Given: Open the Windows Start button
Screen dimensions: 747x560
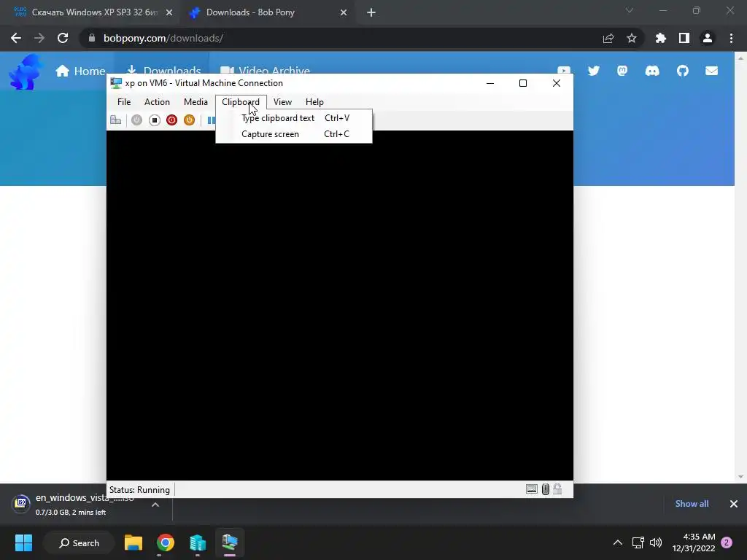Looking at the screenshot, I should pos(23,542).
